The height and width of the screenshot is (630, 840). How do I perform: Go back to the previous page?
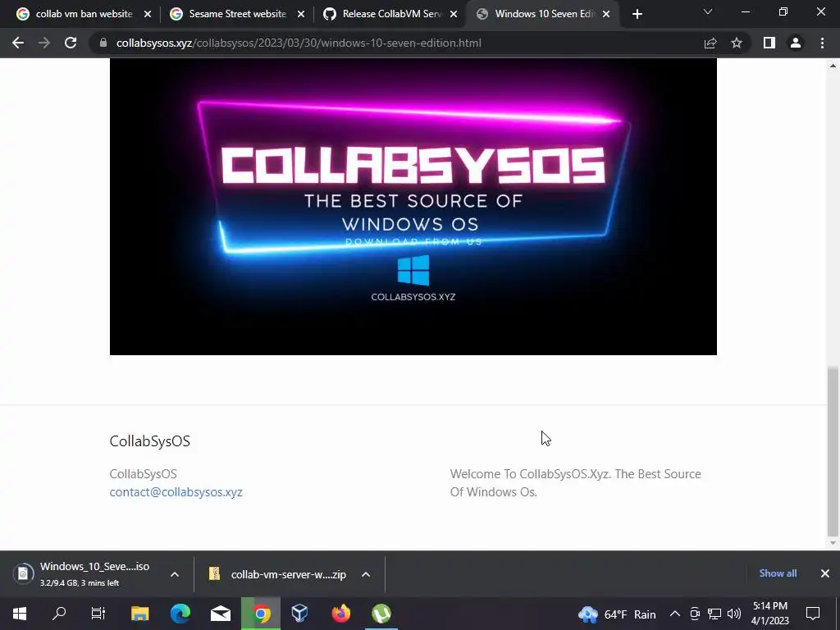(x=18, y=43)
